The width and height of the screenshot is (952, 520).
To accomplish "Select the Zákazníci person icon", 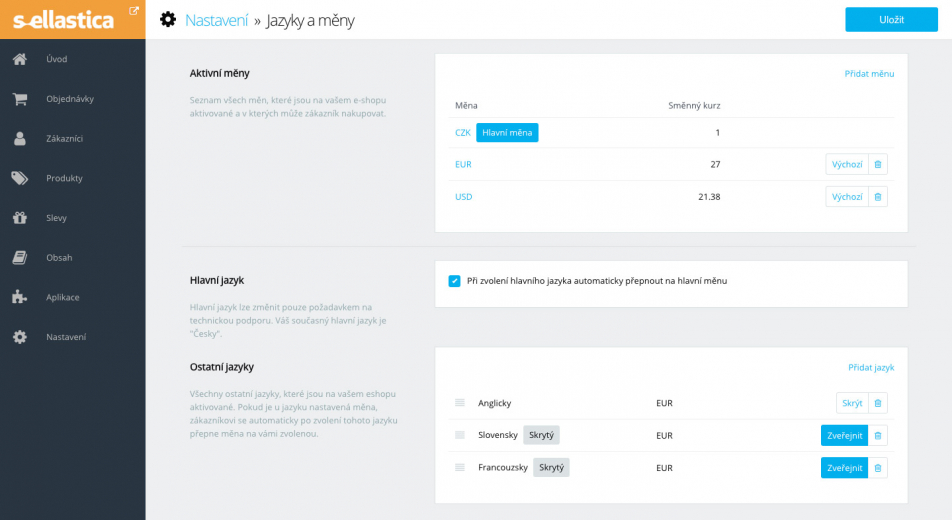I will [20, 139].
